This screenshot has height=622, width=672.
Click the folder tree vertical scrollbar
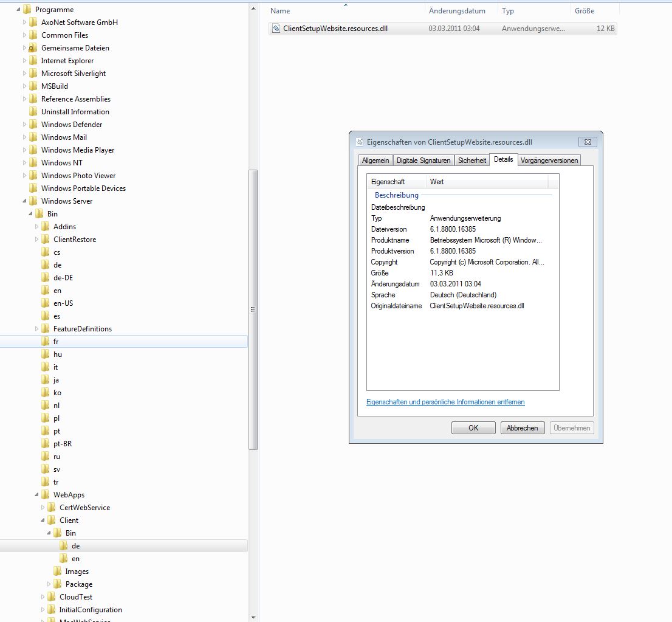point(253,309)
